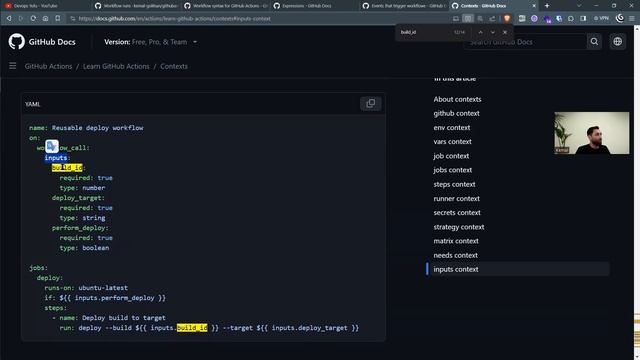Open a new browser tab
Screen dimensions: 640x360
pyautogui.click(x=547, y=6)
